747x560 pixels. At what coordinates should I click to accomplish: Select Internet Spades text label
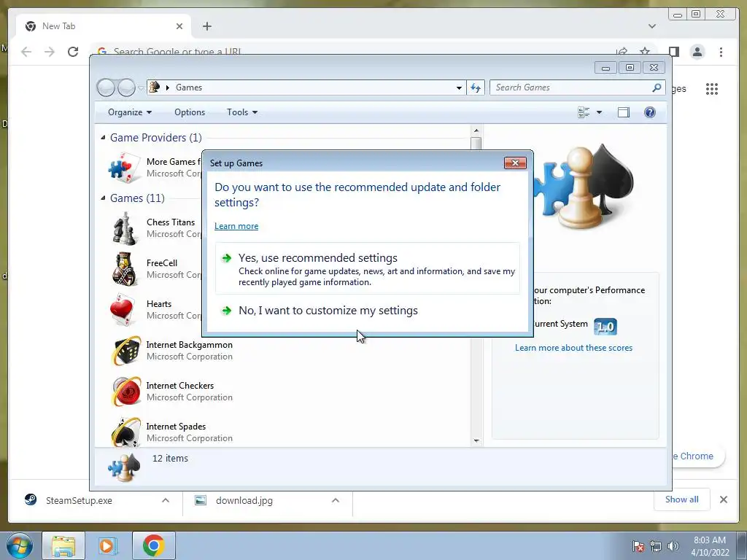coord(176,427)
